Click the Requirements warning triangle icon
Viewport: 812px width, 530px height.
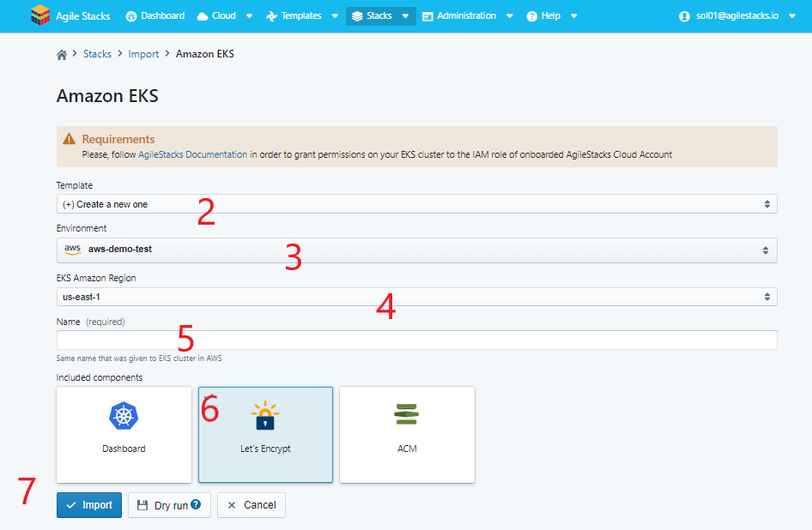[x=69, y=139]
